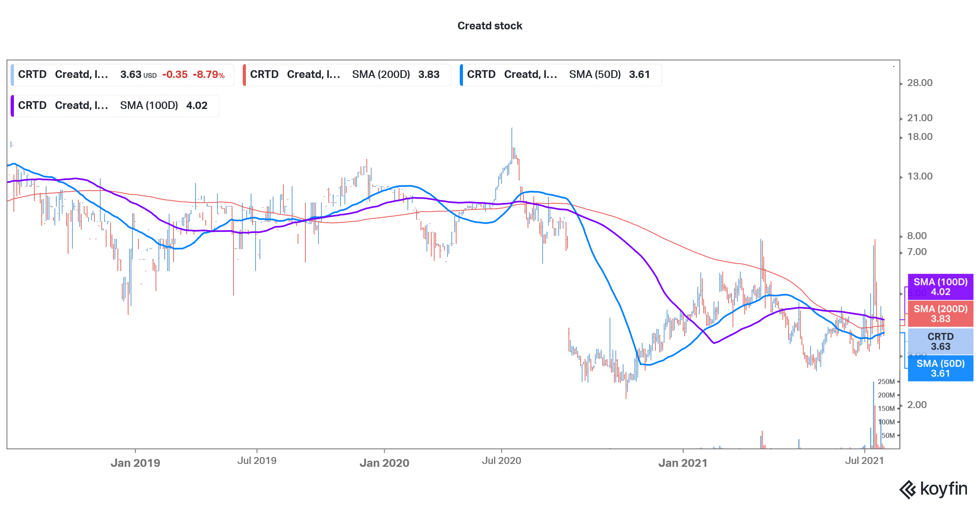Click the Koyfin logo icon
Screen dimensions: 980x506
908,490
